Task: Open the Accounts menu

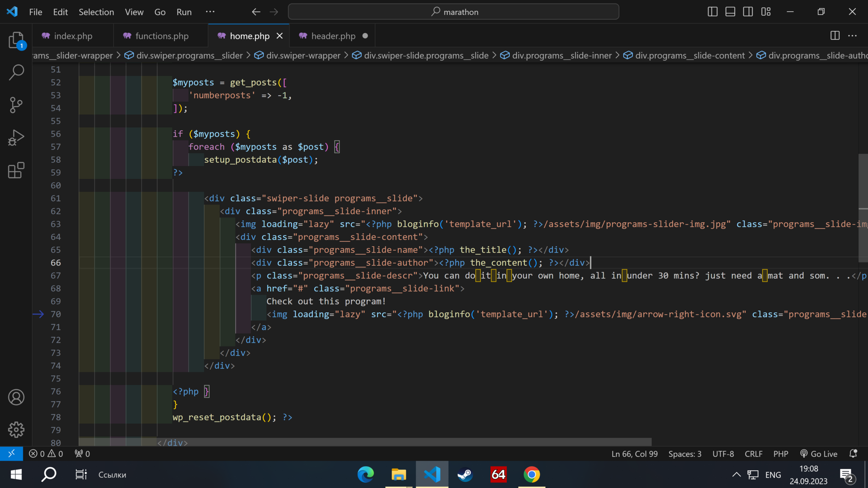Action: coord(16,397)
